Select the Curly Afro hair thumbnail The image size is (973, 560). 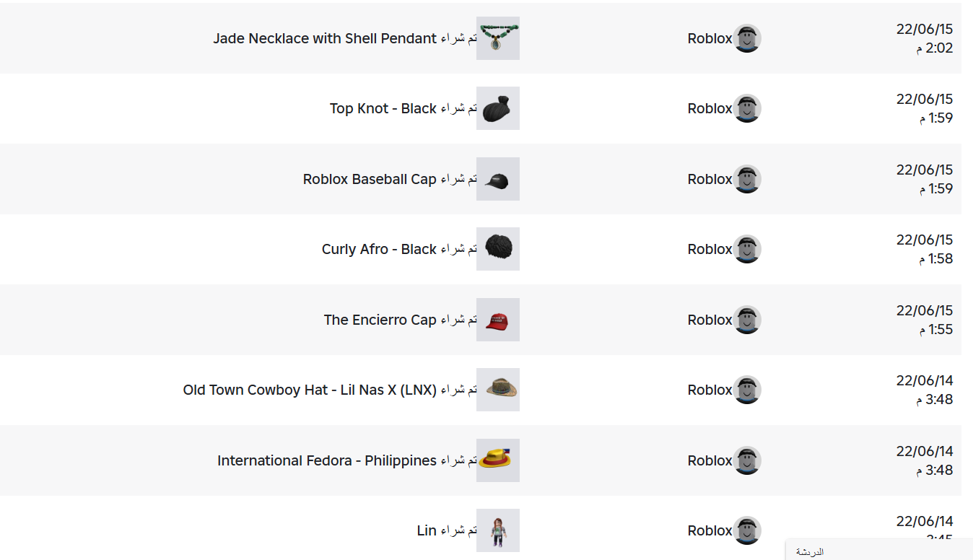click(497, 249)
